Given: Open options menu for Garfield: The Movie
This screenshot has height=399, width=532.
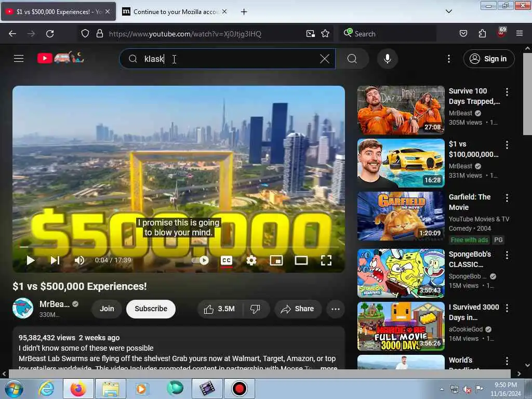Looking at the screenshot, I should 507,198.
